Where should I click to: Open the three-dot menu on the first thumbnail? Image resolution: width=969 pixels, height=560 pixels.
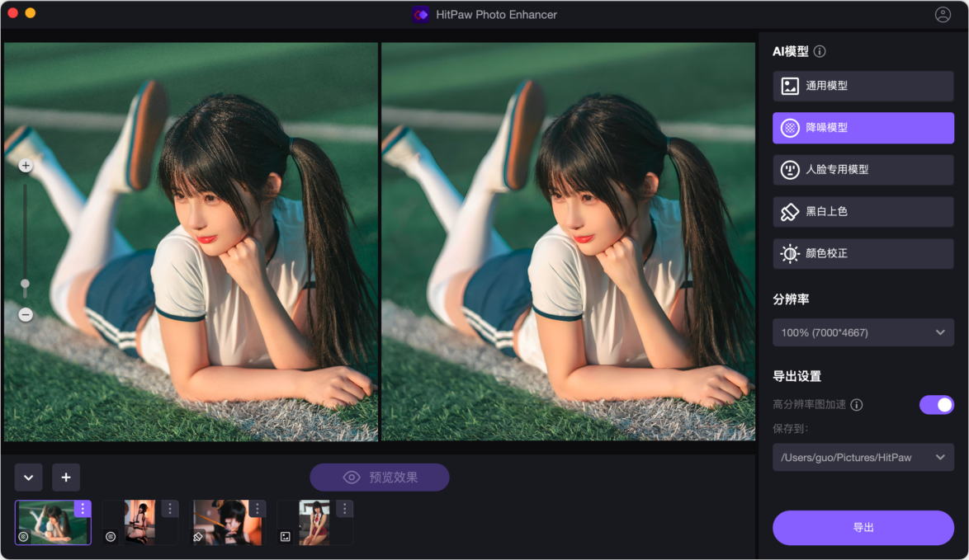pos(83,509)
